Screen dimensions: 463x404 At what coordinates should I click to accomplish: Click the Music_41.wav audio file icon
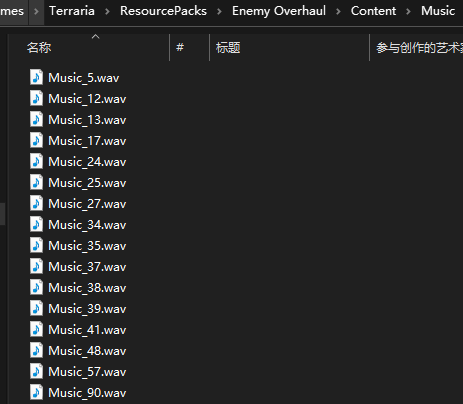coord(36,330)
